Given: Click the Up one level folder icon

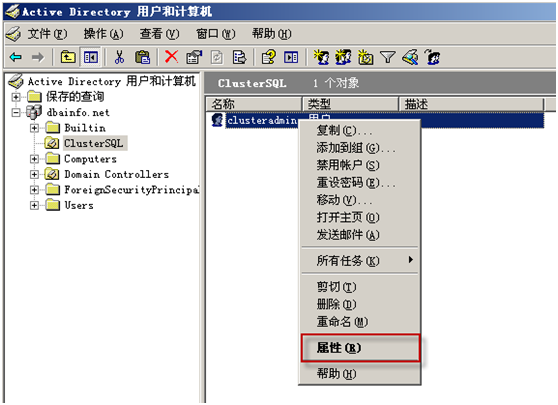Looking at the screenshot, I should pos(68,57).
